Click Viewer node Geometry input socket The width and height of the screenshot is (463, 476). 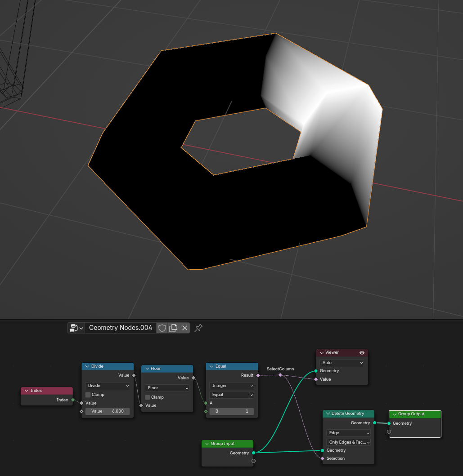(x=316, y=371)
